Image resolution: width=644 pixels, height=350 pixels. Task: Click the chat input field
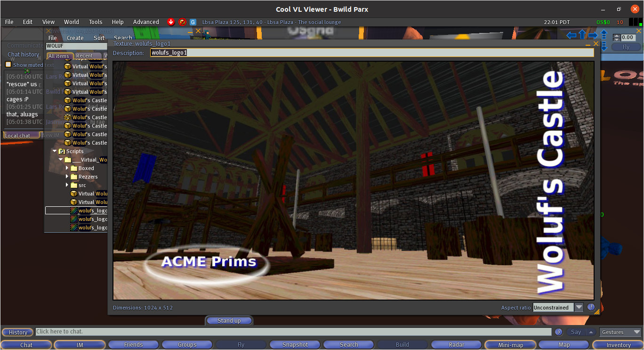[294, 332]
